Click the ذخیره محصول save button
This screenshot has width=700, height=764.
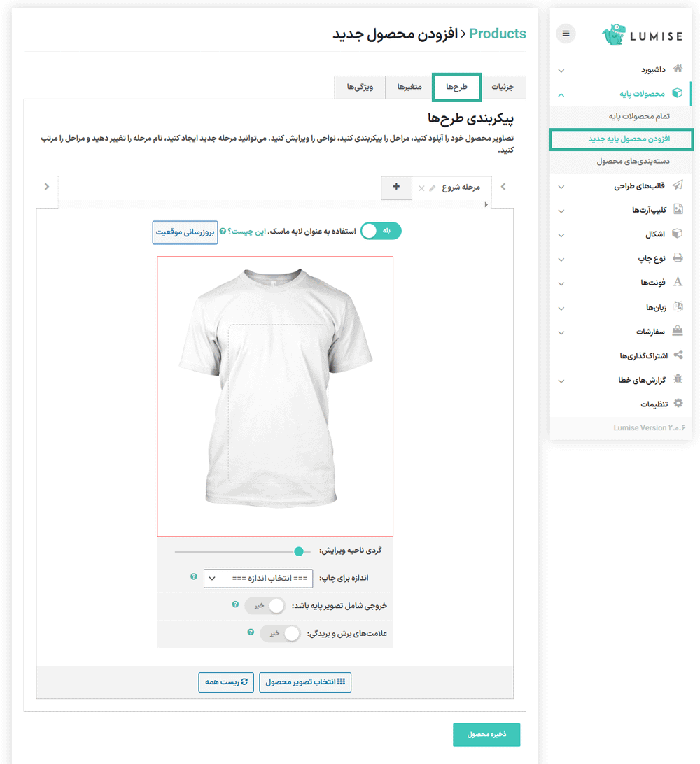[486, 735]
